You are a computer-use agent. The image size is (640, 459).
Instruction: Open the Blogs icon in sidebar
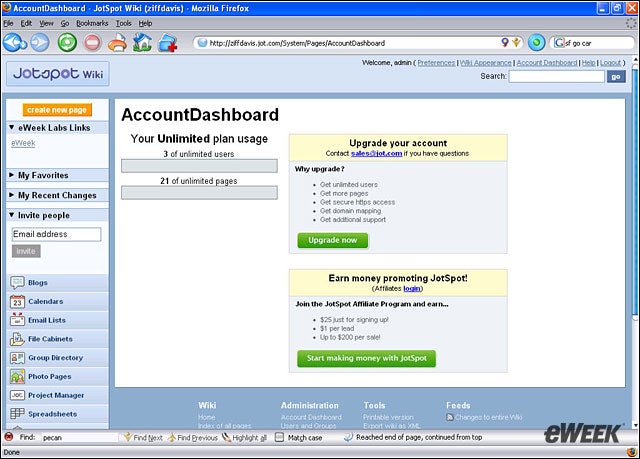(x=17, y=282)
